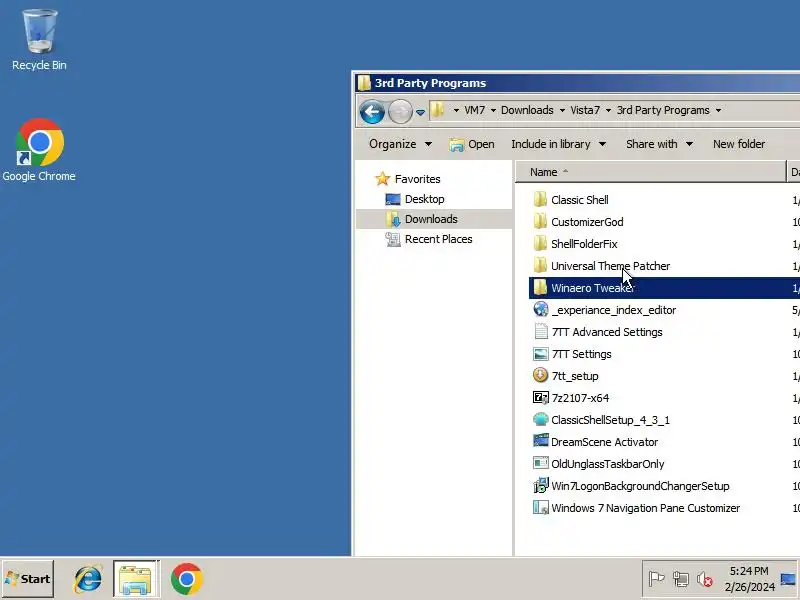Image resolution: width=800 pixels, height=600 pixels.
Task: Click the address bar folder icon
Action: coord(437,110)
